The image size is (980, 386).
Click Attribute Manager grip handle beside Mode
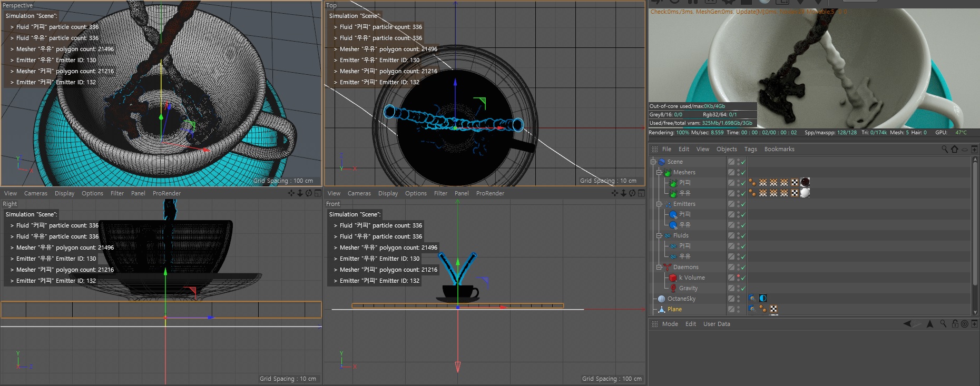(654, 324)
